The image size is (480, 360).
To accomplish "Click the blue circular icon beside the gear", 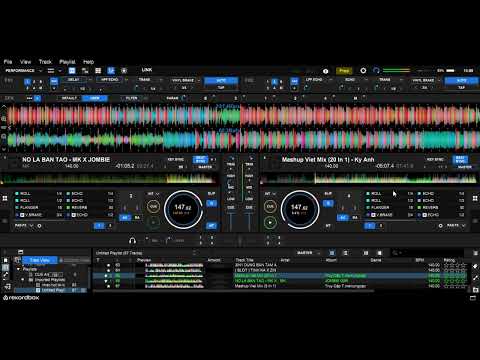I will coord(376,71).
